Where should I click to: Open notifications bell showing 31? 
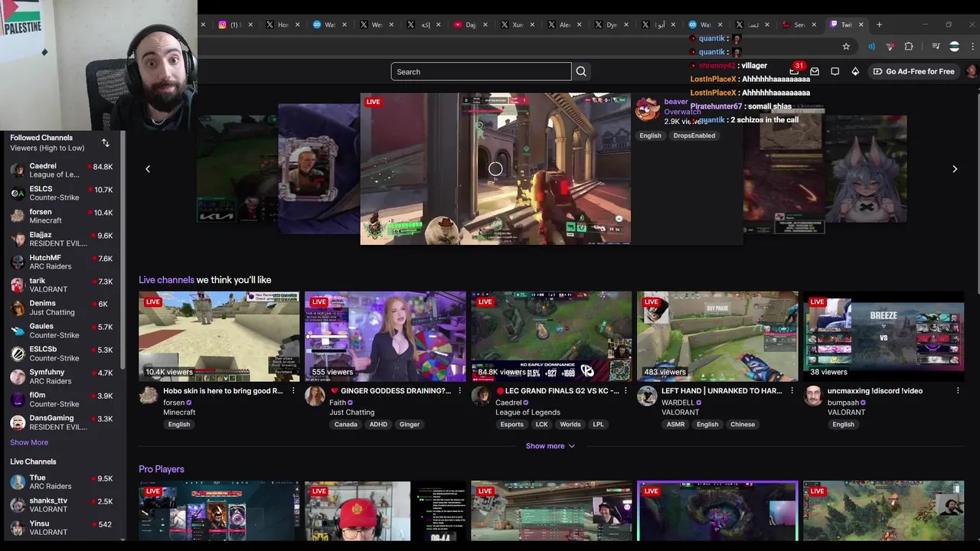[x=795, y=71]
